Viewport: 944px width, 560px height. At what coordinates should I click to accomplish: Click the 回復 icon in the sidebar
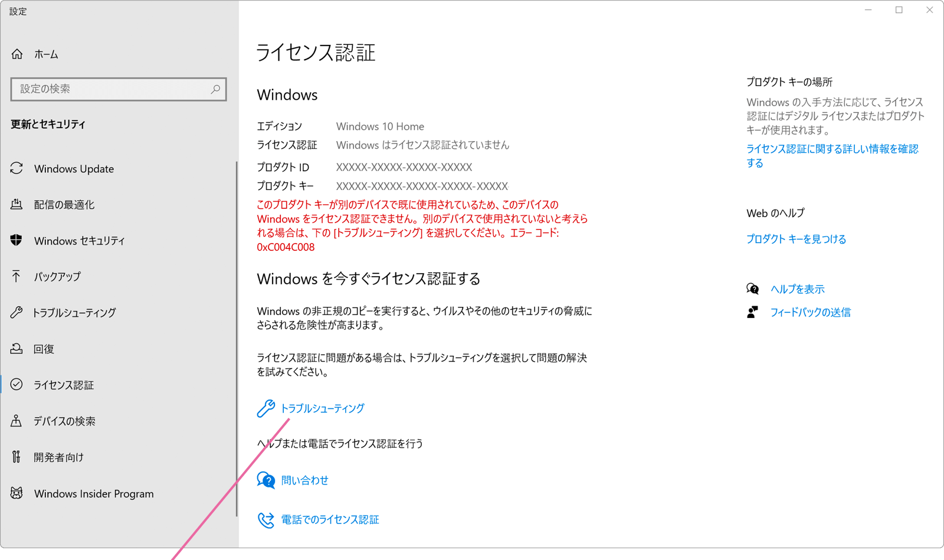click(17, 349)
